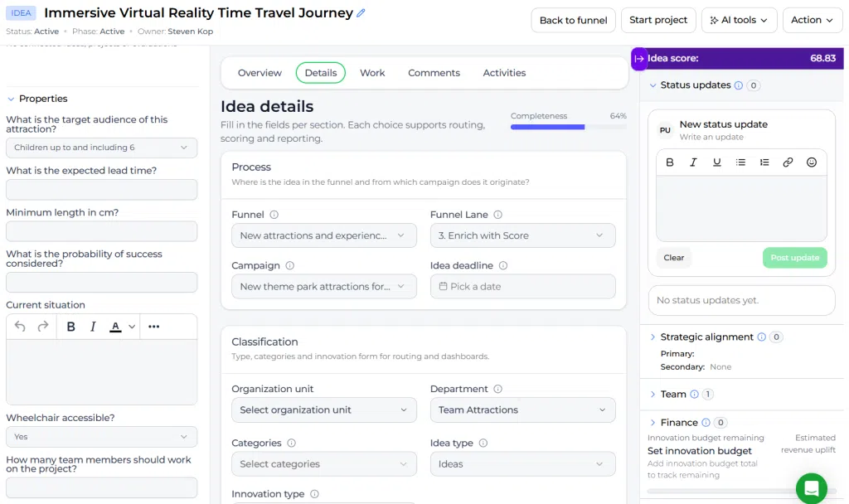849x504 pixels.
Task: Toggle italic in the status update editor
Action: tap(693, 162)
